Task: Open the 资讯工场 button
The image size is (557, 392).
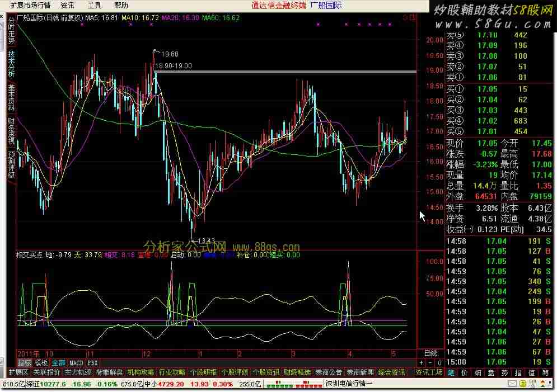Action: coord(429,372)
